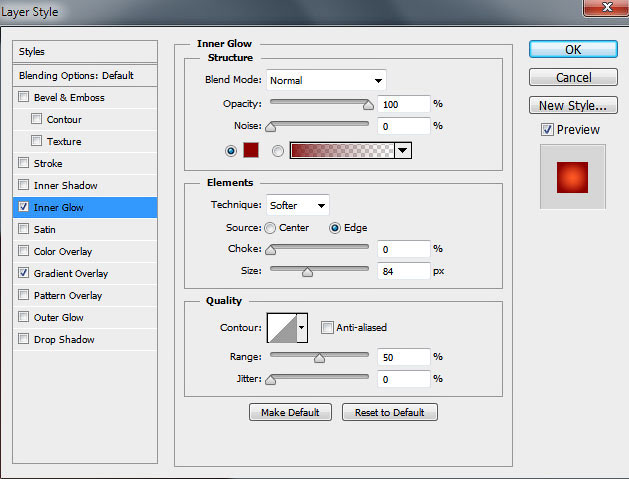This screenshot has width=629, height=479.
Task: Enable the Bevel & Emboss checkbox
Action: [24, 97]
